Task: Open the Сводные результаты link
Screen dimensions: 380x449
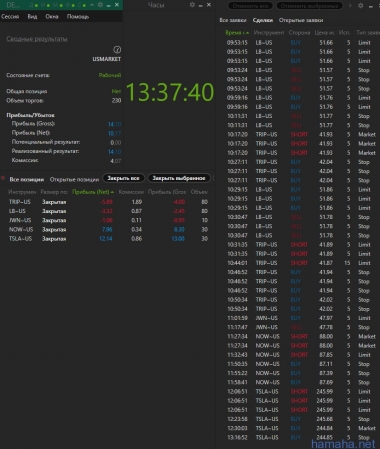Action: click(37, 39)
